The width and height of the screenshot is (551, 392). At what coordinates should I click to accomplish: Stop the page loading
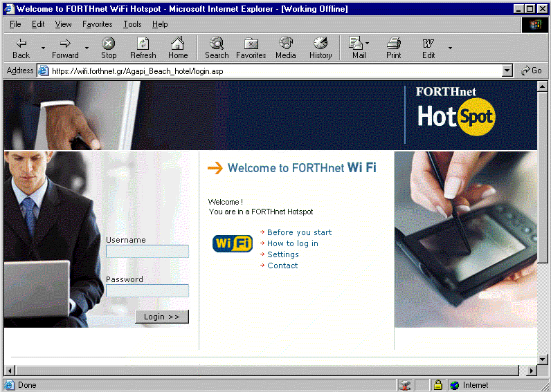(x=109, y=48)
